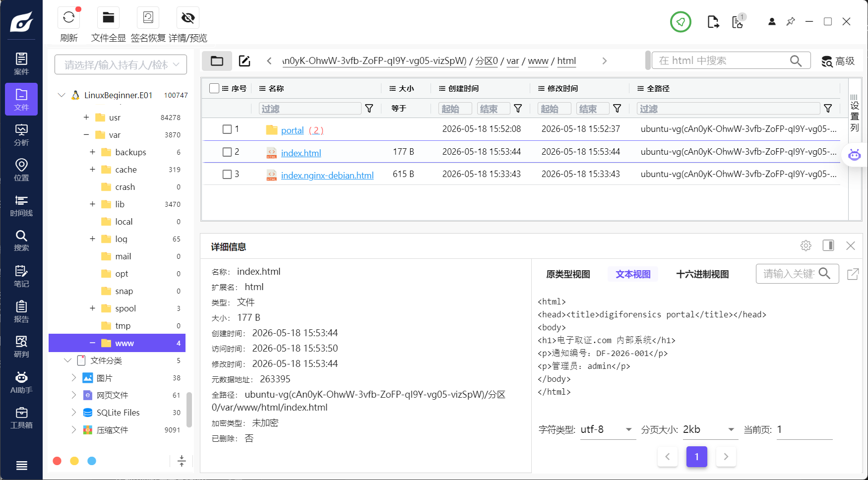
Task: Switch to the 十六进制视图 hex tab
Action: 702,274
